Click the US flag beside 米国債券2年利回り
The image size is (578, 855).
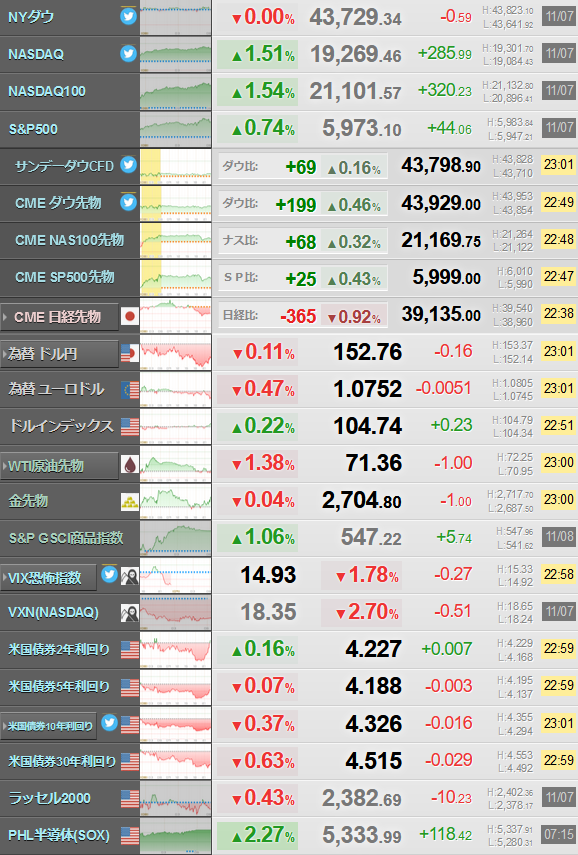pyautogui.click(x=130, y=650)
